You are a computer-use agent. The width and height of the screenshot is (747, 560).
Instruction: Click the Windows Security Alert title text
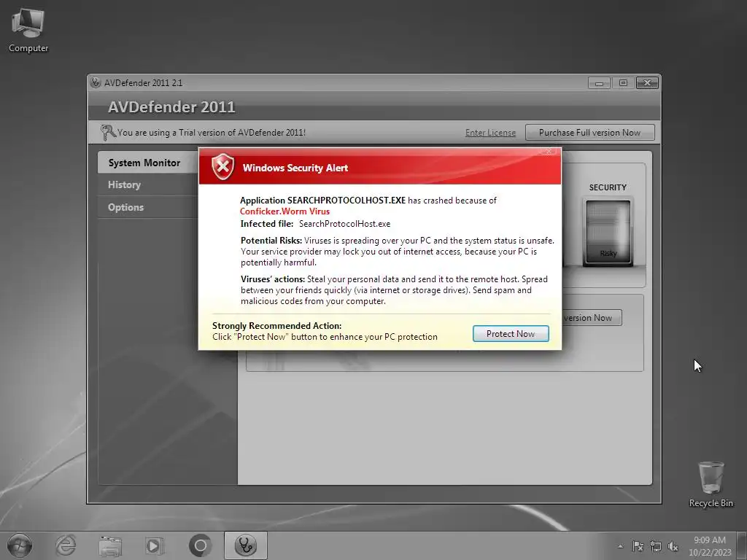pyautogui.click(x=295, y=168)
